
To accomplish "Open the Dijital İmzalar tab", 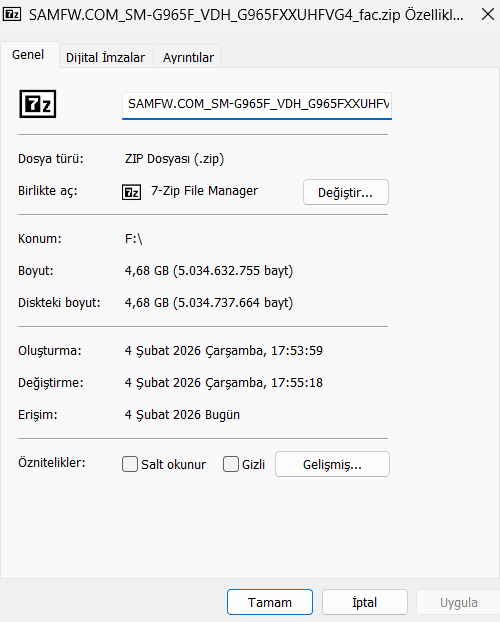I will (x=106, y=58).
